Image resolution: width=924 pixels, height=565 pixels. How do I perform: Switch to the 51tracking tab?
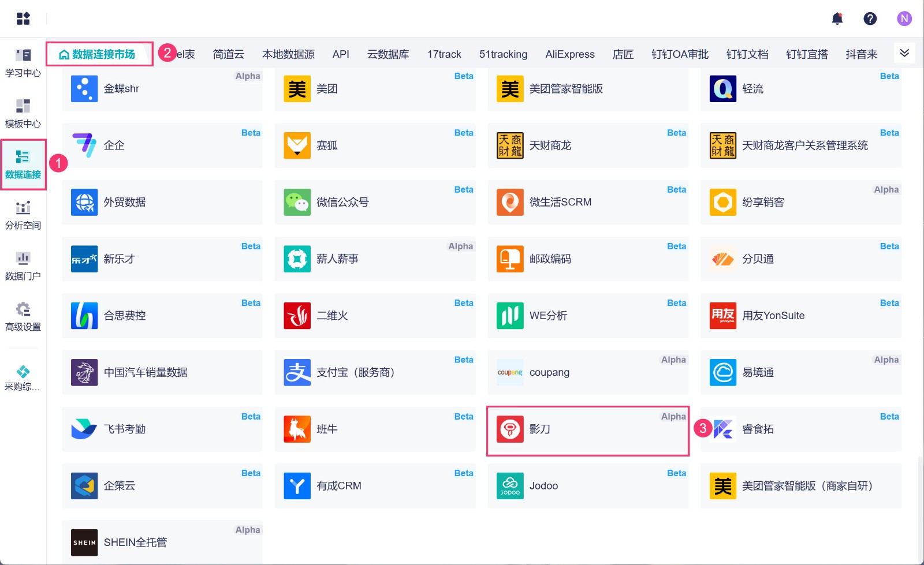point(503,54)
